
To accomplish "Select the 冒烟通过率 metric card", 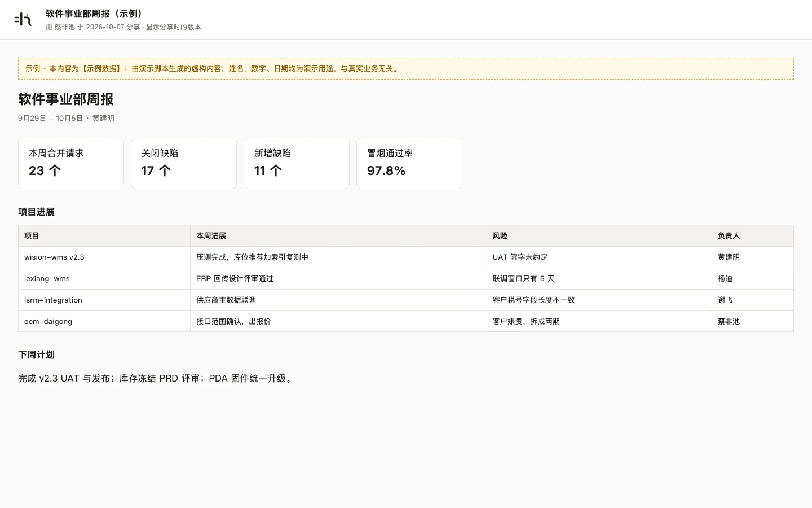I will click(409, 163).
